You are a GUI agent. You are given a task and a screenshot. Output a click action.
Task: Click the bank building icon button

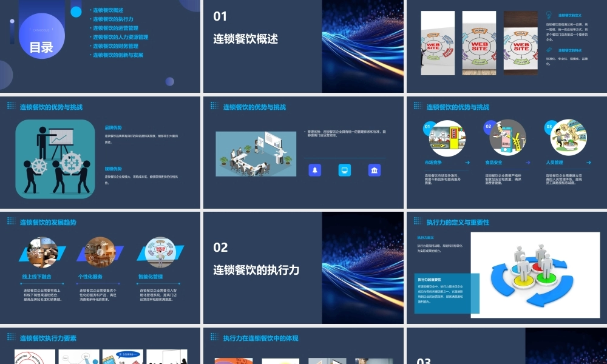(x=375, y=170)
